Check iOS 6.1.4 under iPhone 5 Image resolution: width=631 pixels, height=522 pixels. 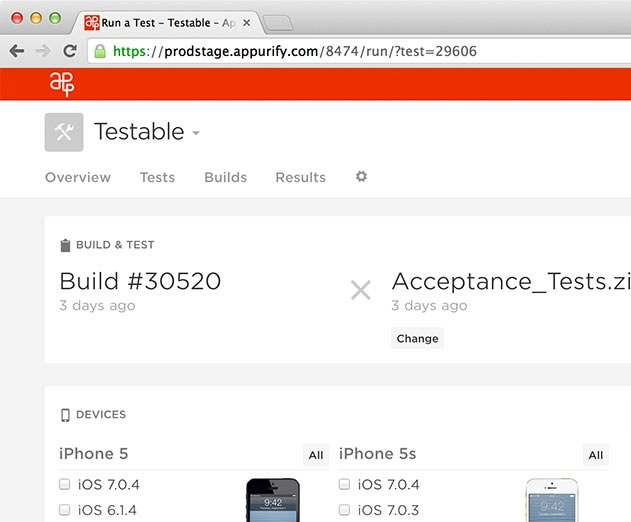click(64, 510)
